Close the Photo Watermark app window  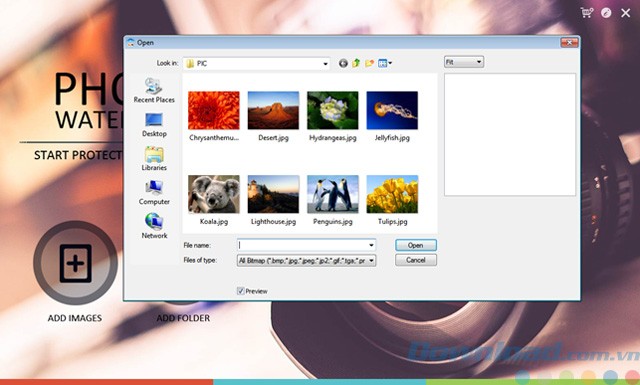click(625, 13)
